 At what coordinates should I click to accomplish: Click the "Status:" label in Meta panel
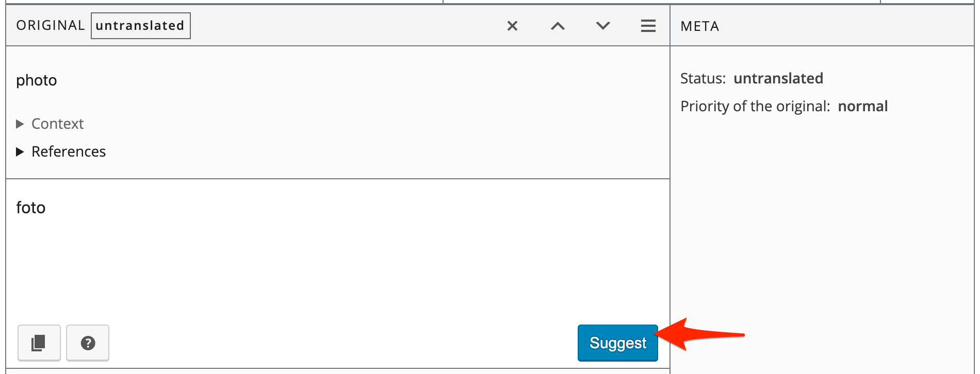(703, 78)
